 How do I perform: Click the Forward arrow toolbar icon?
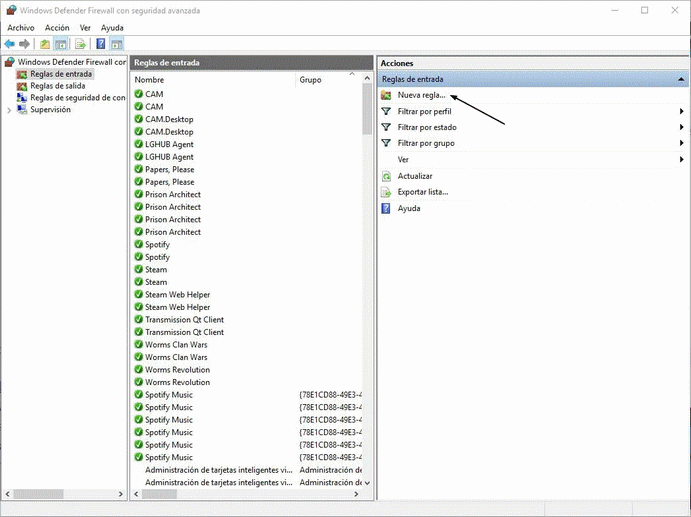(x=25, y=44)
